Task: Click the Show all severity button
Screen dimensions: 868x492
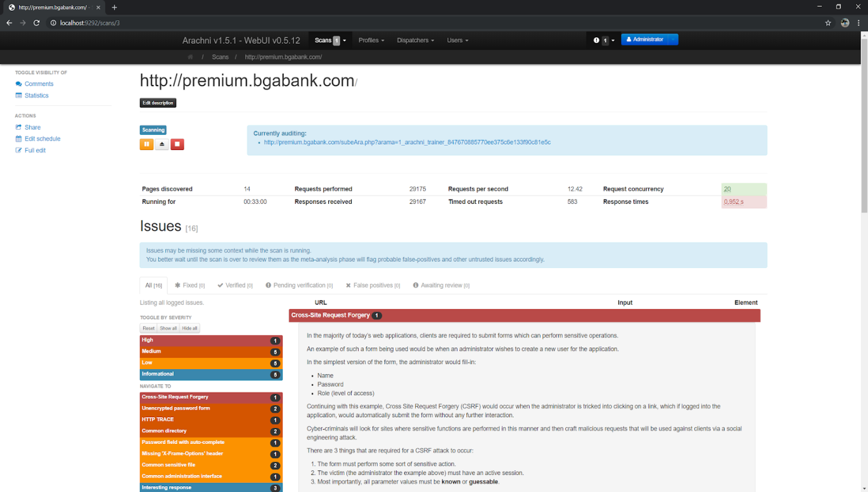Action: click(x=169, y=329)
